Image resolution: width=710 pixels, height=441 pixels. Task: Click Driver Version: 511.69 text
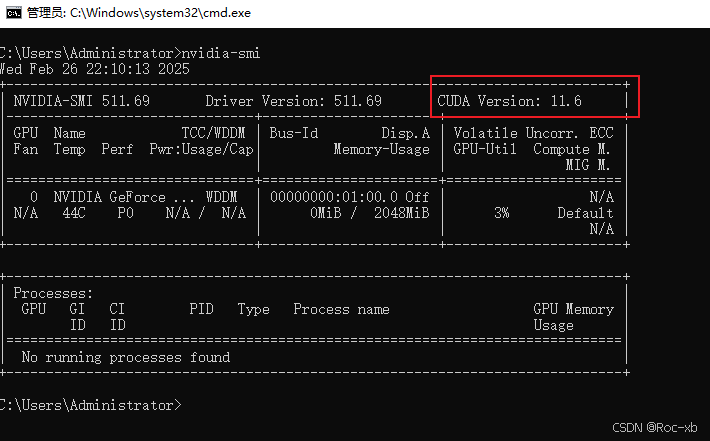293,101
